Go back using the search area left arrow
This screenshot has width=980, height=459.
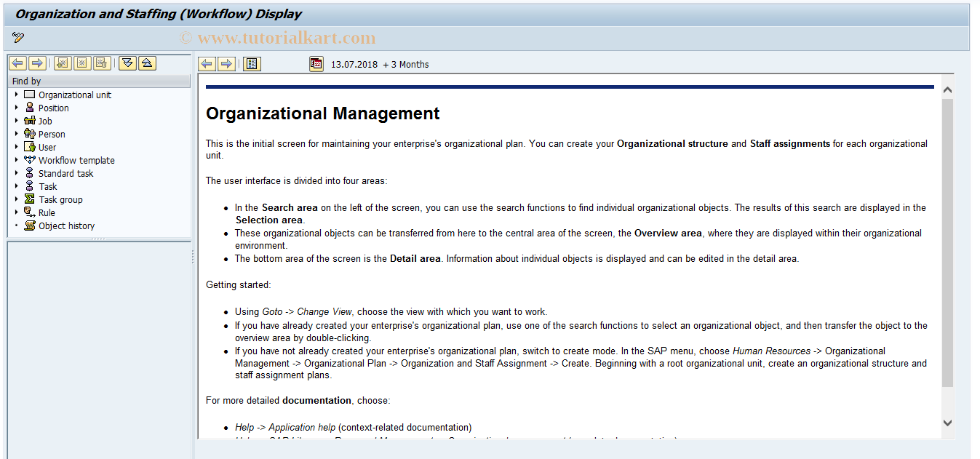pyautogui.click(x=17, y=63)
